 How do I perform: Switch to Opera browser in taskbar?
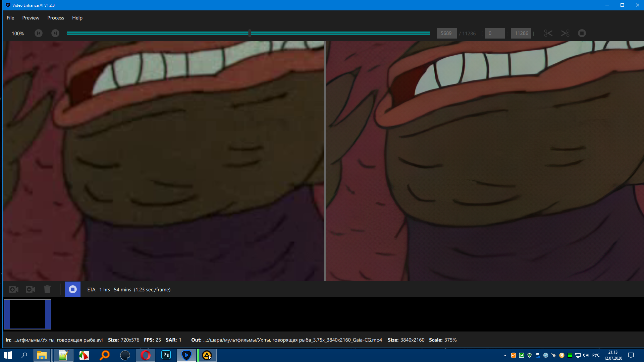146,355
